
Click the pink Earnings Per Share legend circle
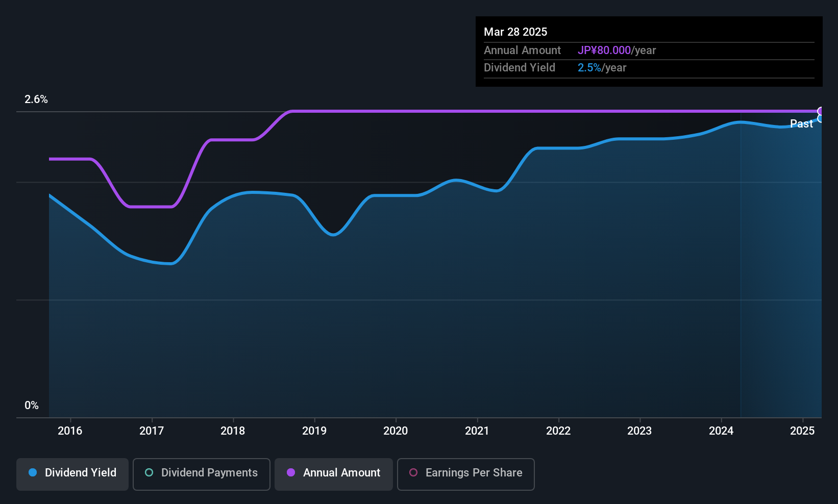413,472
